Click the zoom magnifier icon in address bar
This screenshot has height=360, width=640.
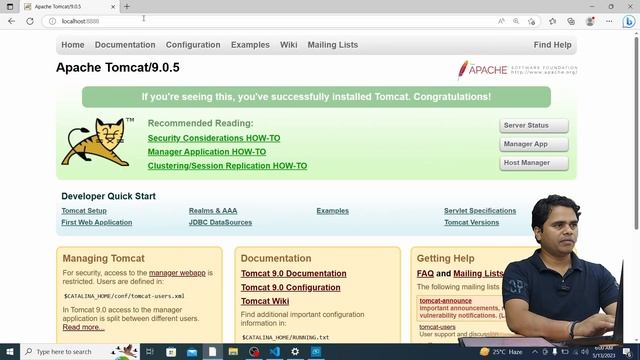pyautogui.click(x=516, y=21)
